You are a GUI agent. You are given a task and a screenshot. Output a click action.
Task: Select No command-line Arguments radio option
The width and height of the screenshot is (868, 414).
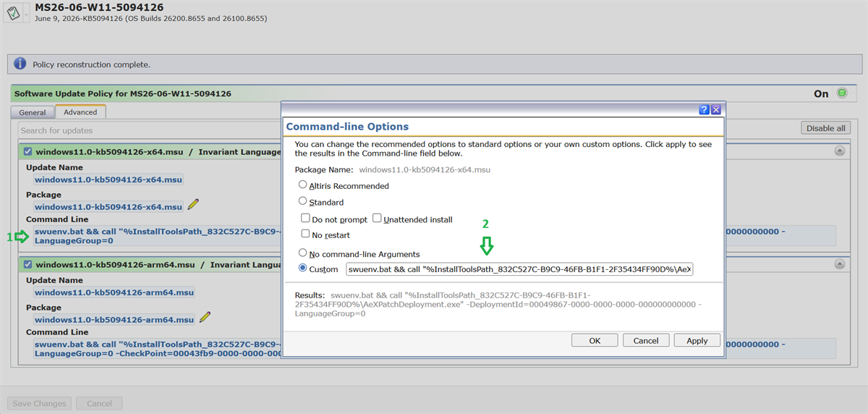point(303,253)
